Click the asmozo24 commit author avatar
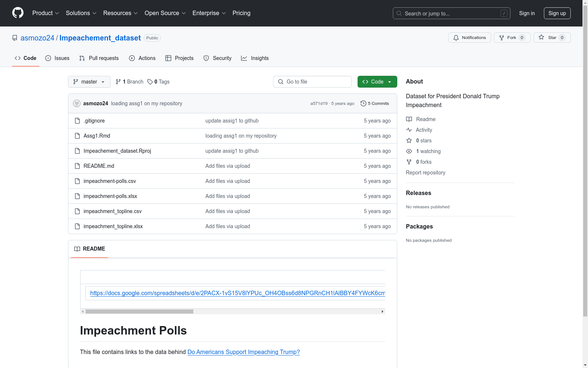588x368 pixels. point(77,103)
